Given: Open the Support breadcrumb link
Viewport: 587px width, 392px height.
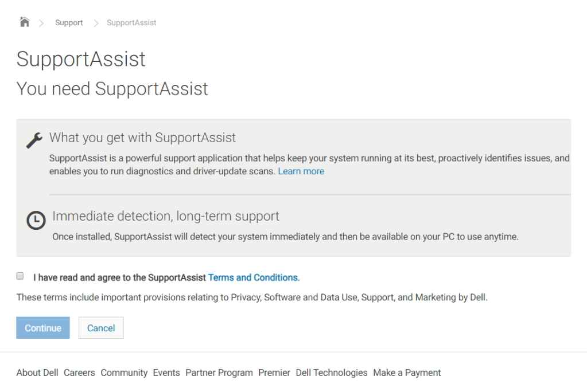Looking at the screenshot, I should tap(69, 23).
